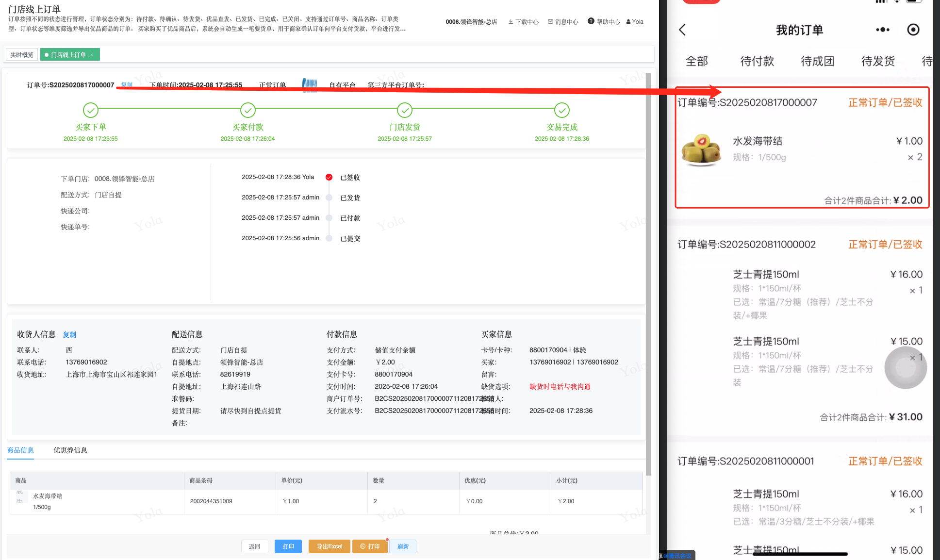Click 复制 link next to 收货人信息

[69, 335]
